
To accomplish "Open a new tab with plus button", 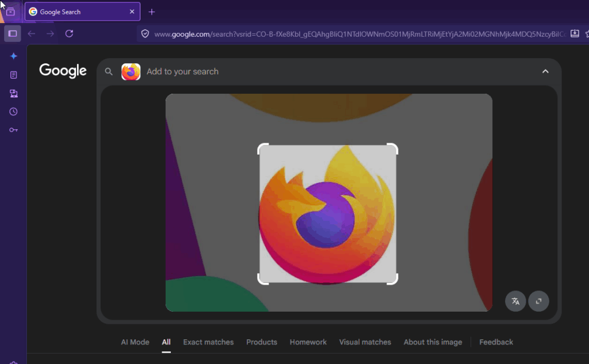I will pyautogui.click(x=152, y=12).
